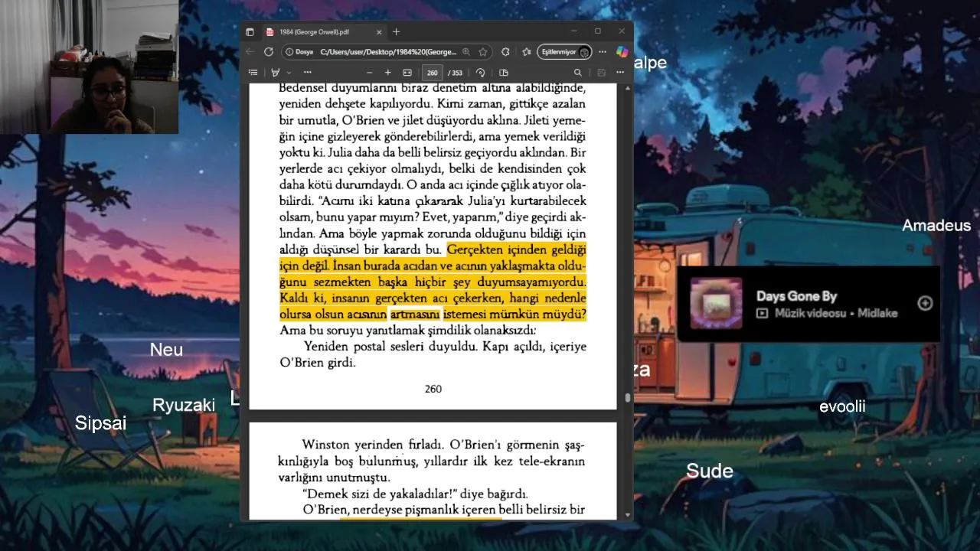
Task: Open the tab actions menu icon
Action: click(250, 32)
